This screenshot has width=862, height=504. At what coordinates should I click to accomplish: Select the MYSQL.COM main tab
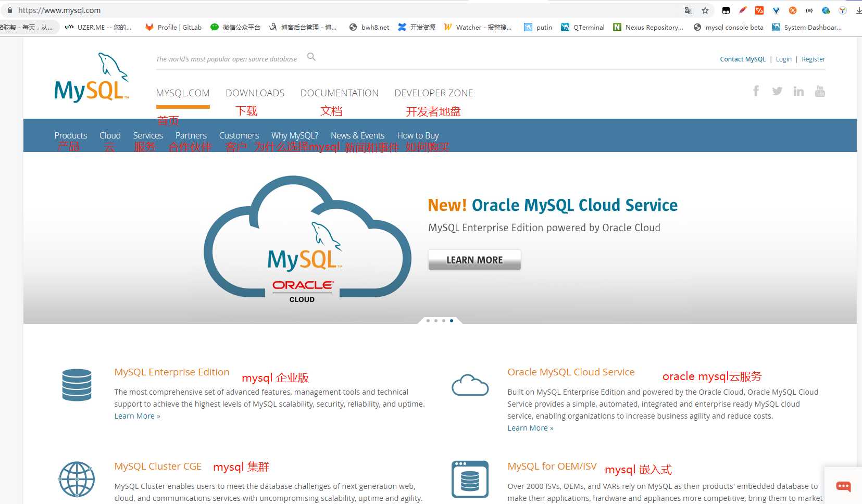click(183, 93)
